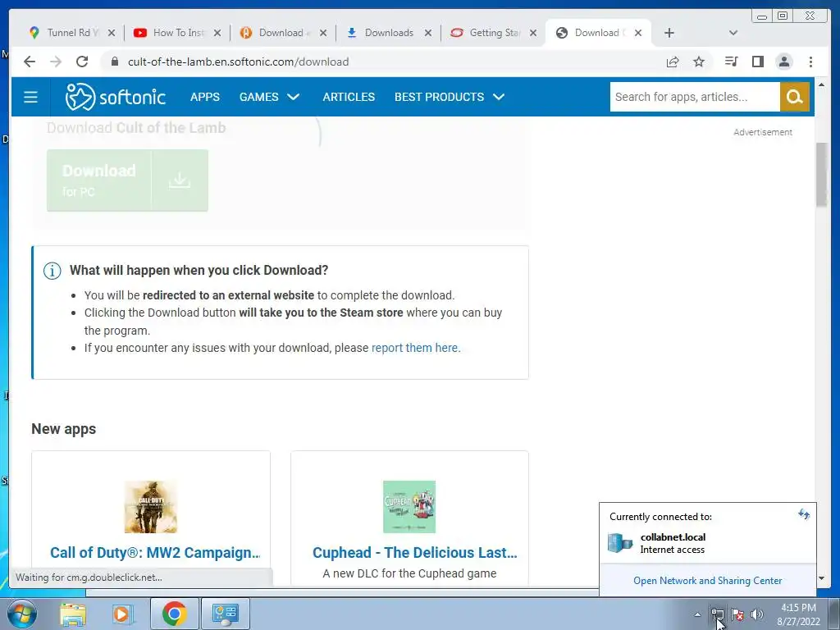Viewport: 840px width, 630px height.
Task: Close the Downloads tab
Action: (428, 33)
